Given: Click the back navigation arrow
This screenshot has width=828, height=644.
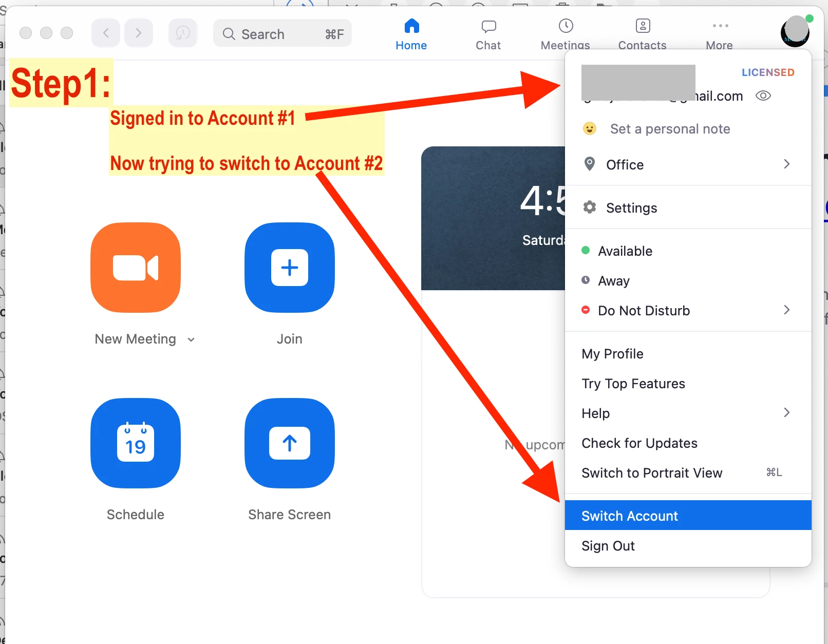Looking at the screenshot, I should point(106,33).
